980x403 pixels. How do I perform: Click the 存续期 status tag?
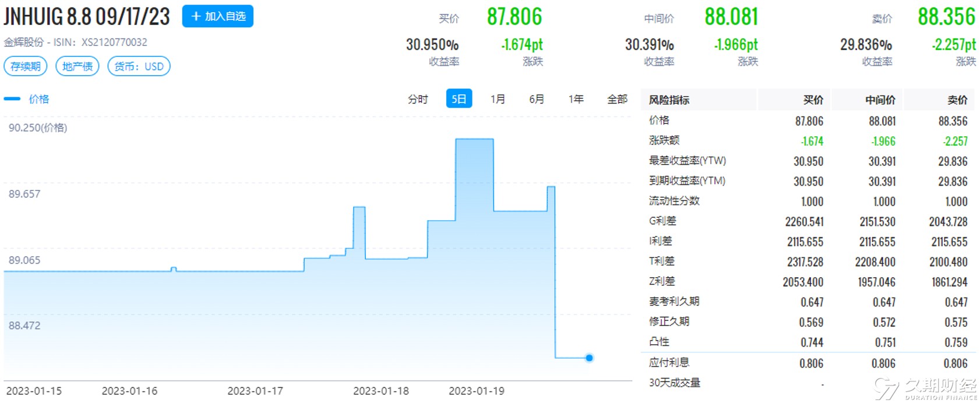click(x=26, y=66)
